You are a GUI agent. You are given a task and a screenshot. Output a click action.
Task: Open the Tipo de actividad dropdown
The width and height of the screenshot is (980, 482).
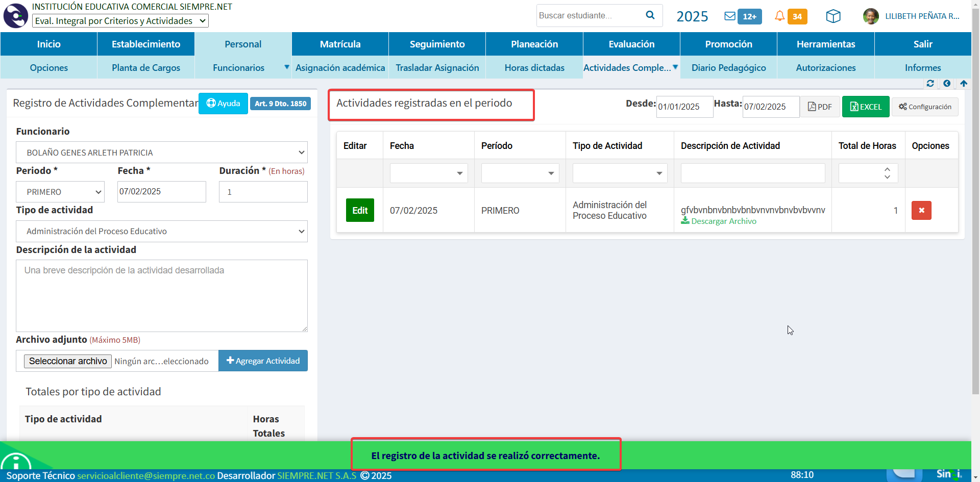(161, 231)
